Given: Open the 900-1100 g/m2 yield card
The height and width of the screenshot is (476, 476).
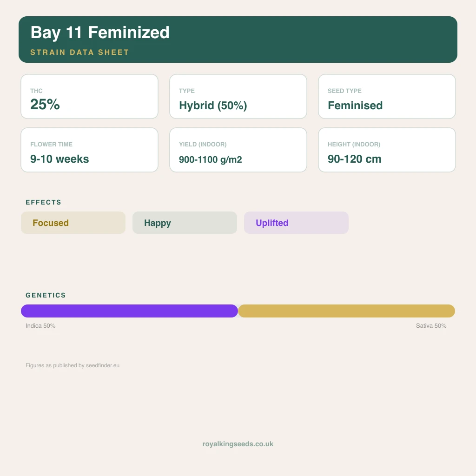Looking at the screenshot, I should pos(238,150).
